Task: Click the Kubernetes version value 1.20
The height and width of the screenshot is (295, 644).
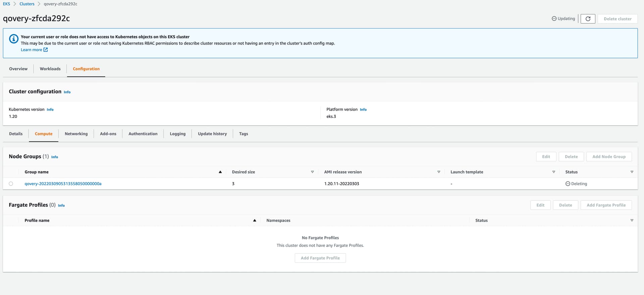Action: tap(13, 117)
